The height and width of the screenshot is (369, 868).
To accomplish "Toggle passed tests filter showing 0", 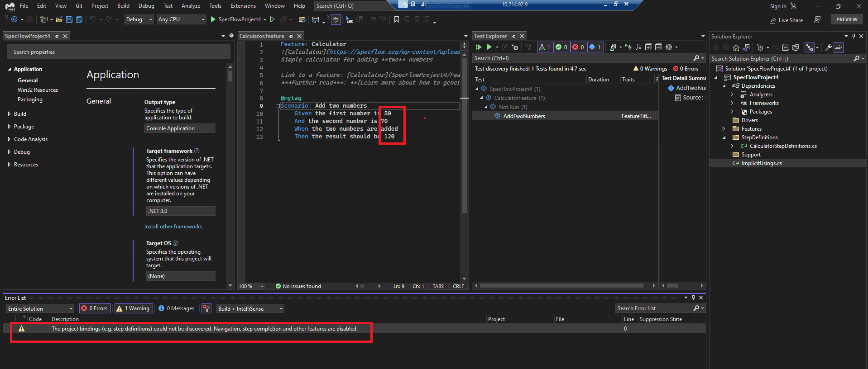I will tap(561, 47).
